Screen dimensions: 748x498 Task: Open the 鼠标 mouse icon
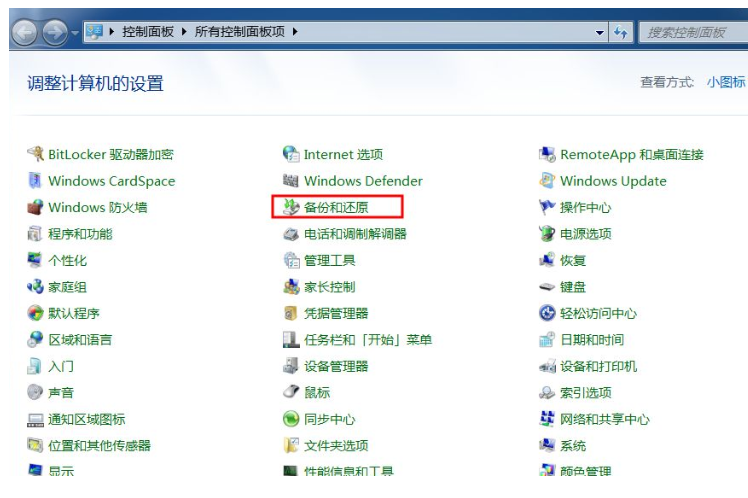[x=291, y=393]
